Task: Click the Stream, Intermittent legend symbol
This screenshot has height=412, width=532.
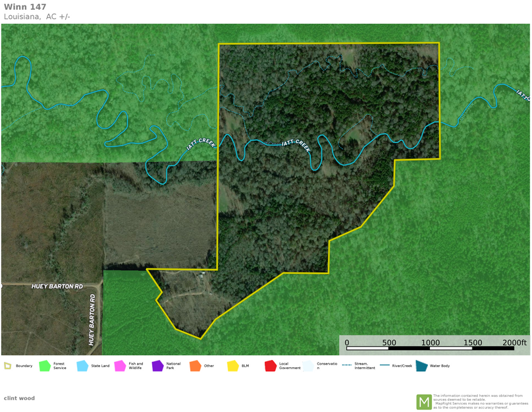Action: [346, 366]
